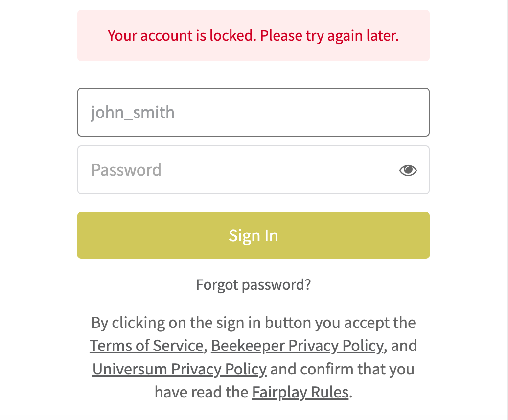The image size is (508, 420).
Task: View the Beekeeper Privacy Policy
Action: (x=296, y=346)
